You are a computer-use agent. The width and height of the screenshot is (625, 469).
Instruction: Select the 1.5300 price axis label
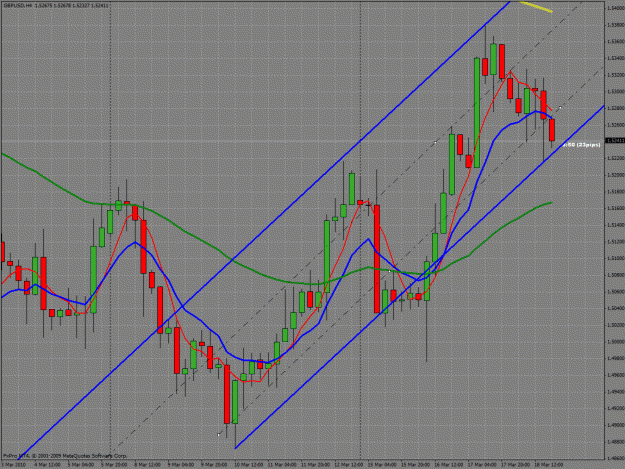tap(616, 91)
